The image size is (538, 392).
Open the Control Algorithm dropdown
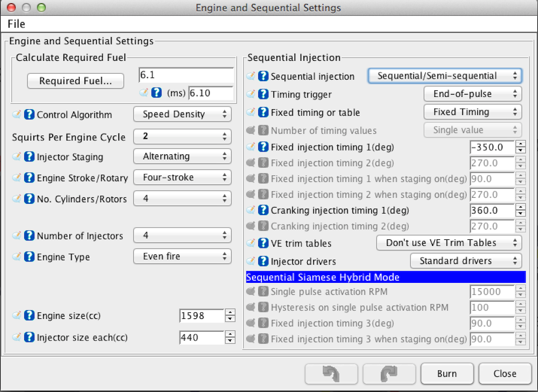pyautogui.click(x=182, y=115)
